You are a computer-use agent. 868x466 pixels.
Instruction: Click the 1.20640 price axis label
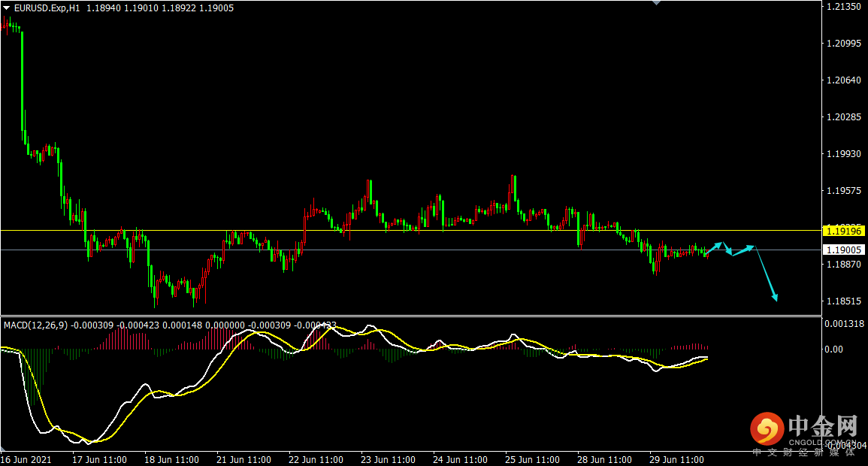pyautogui.click(x=842, y=80)
